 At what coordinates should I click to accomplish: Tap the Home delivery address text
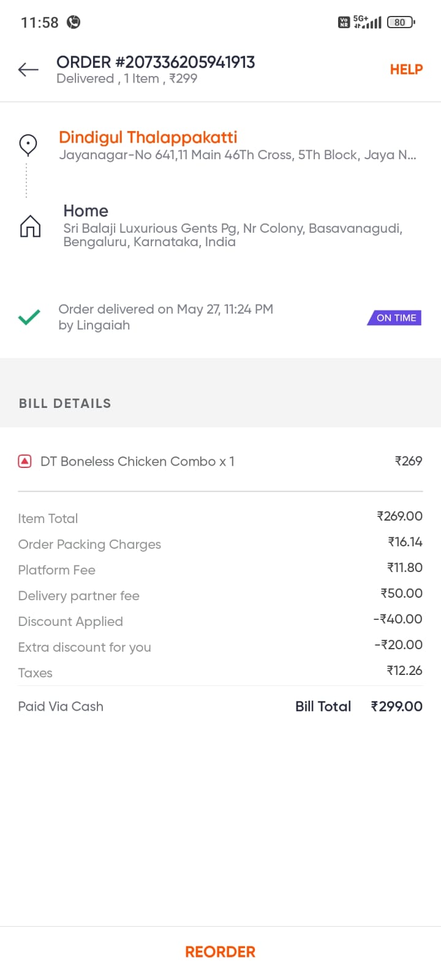coord(232,235)
